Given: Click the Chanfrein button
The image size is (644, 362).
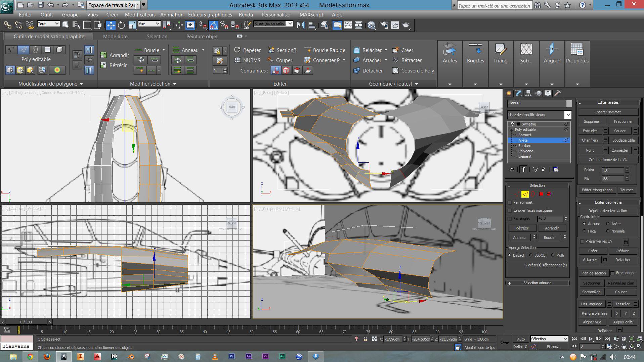Looking at the screenshot, I should click(x=590, y=140).
